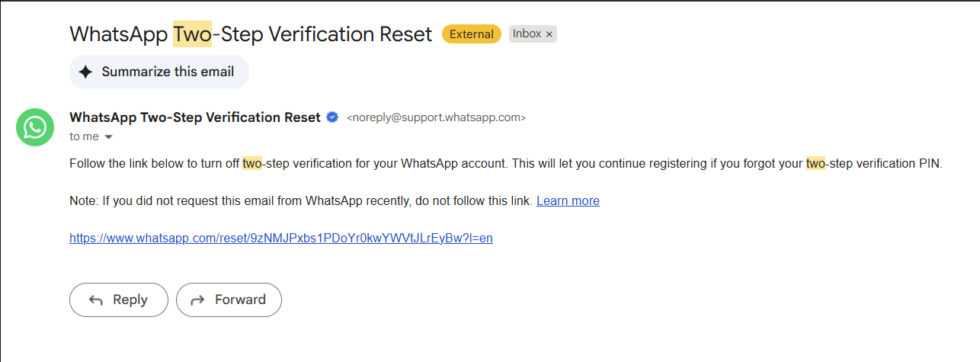The width and height of the screenshot is (980, 362).
Task: Click the sender name WhatsApp Two-Step Verification Reset
Action: click(195, 117)
